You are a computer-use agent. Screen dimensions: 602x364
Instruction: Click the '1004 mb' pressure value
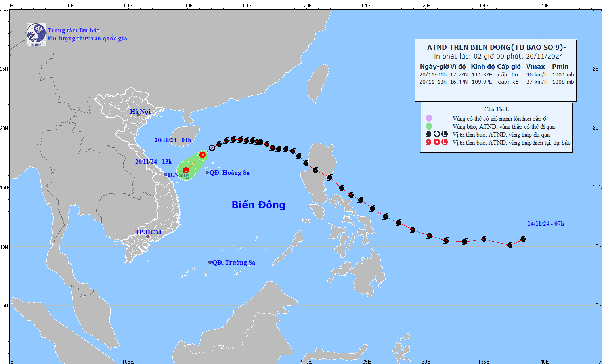(563, 74)
